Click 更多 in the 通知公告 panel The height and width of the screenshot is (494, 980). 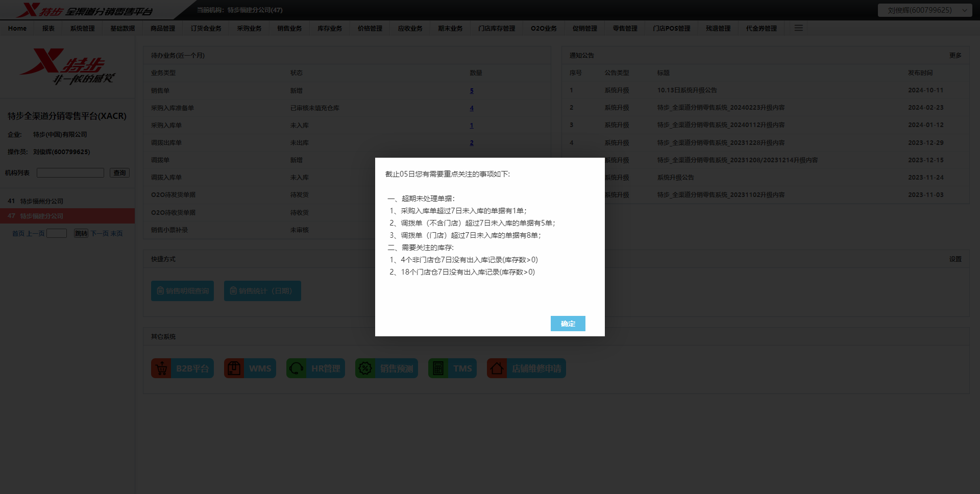pyautogui.click(x=955, y=56)
